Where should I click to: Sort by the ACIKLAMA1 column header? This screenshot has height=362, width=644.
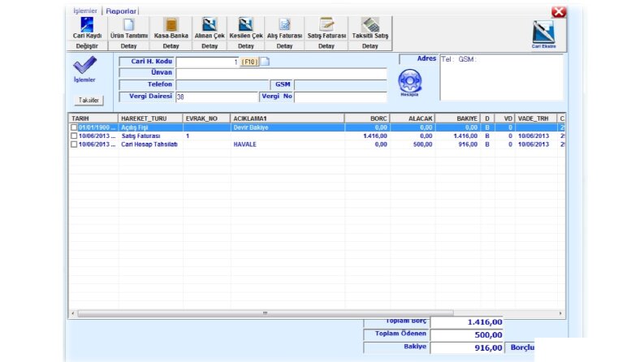(287, 119)
